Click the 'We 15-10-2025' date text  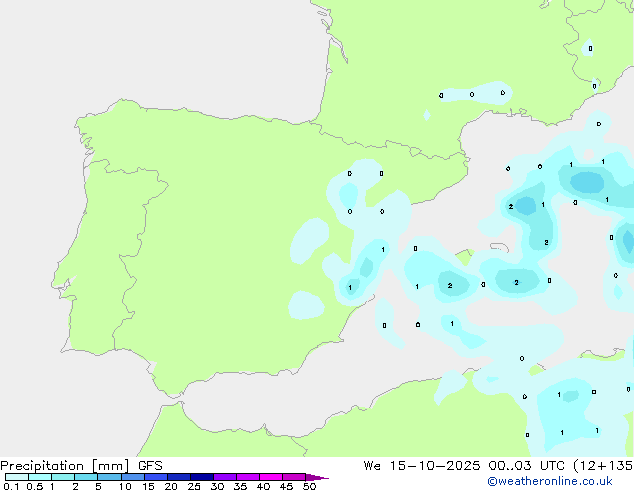[x=421, y=466]
